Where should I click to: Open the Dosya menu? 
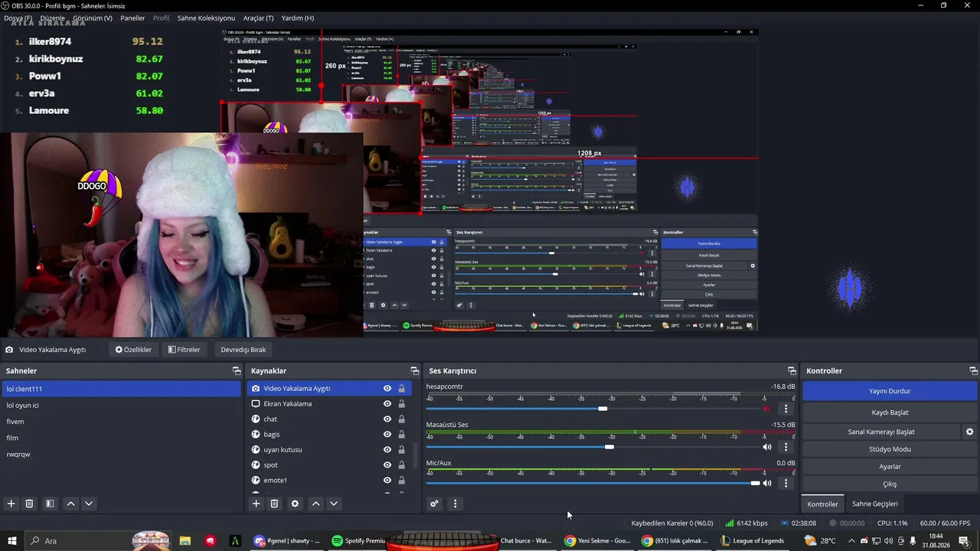[18, 18]
